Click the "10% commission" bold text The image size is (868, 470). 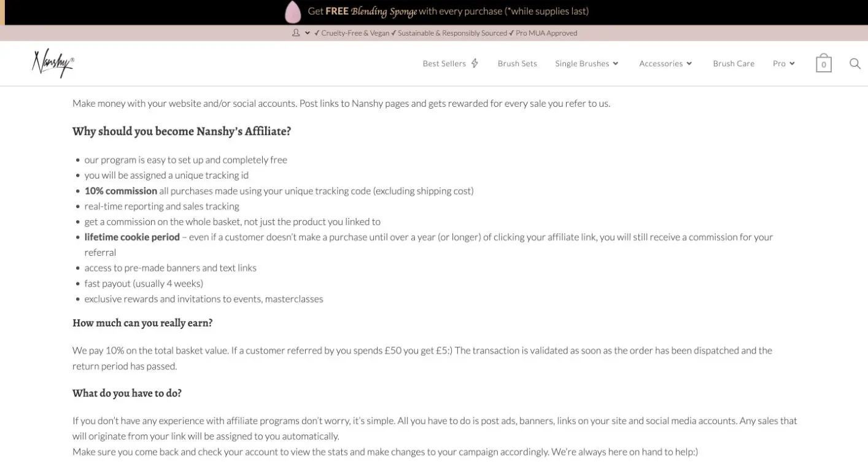(121, 191)
